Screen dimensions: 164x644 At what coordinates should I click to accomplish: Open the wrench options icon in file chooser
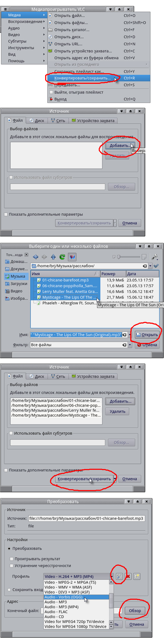click(x=154, y=257)
